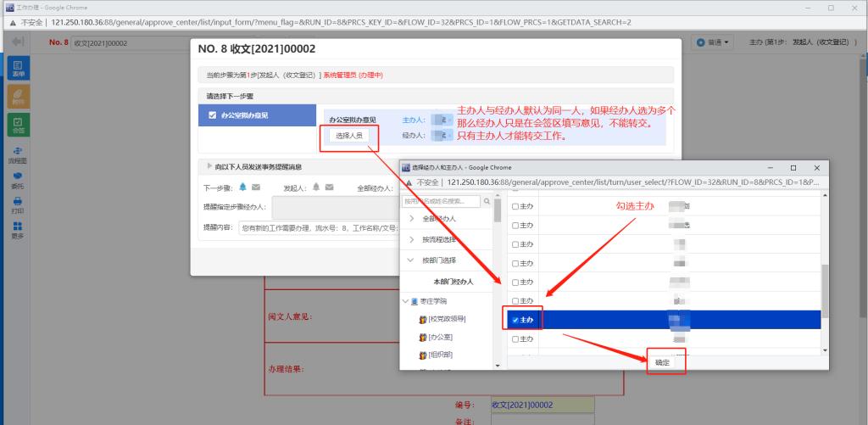
Task: Toggle the 办公室拟办意见 step checkbox
Action: pyautogui.click(x=212, y=115)
